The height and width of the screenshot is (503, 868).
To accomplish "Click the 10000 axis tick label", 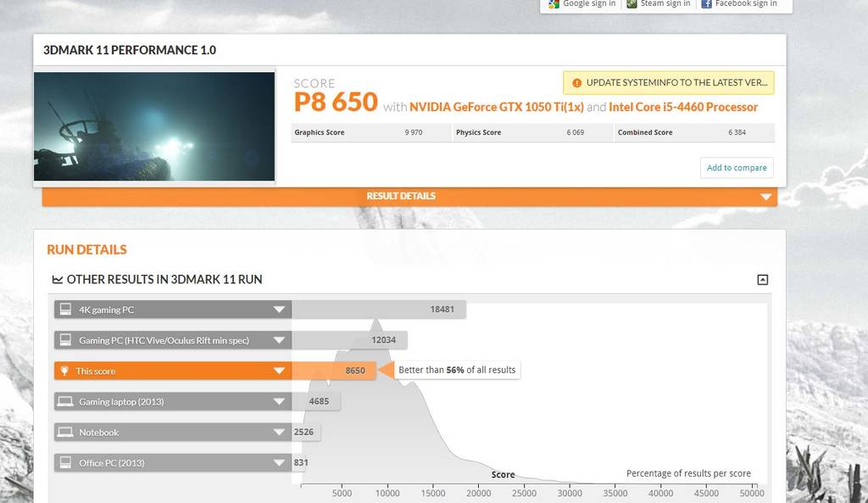I will point(387,493).
